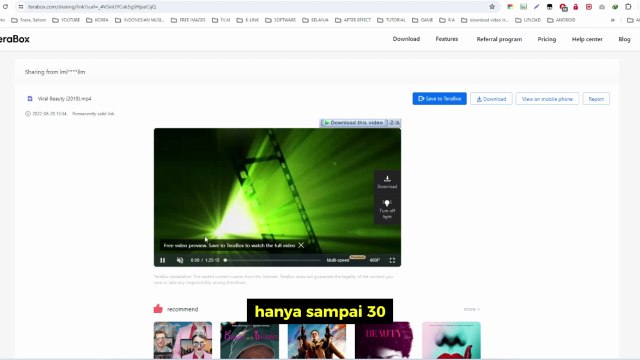Open the third recommended thumbnail with soldiers
This screenshot has height=360, width=640.
pos(317,340)
